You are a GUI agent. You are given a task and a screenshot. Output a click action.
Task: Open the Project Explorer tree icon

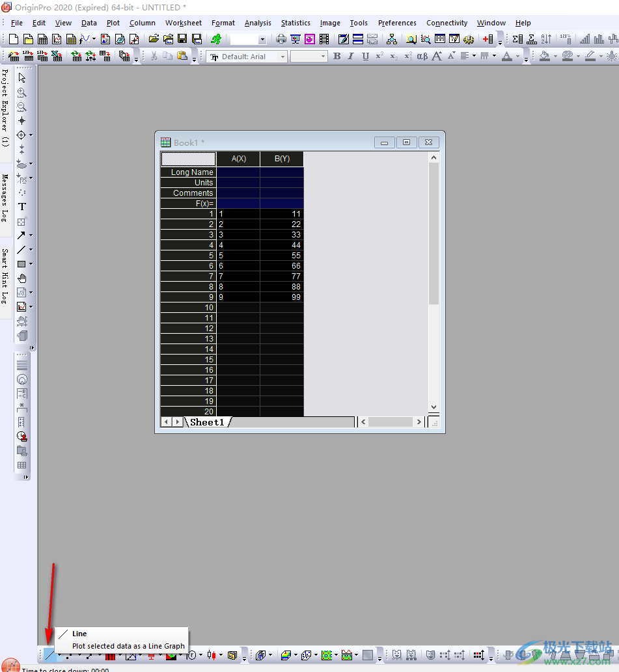[391, 40]
